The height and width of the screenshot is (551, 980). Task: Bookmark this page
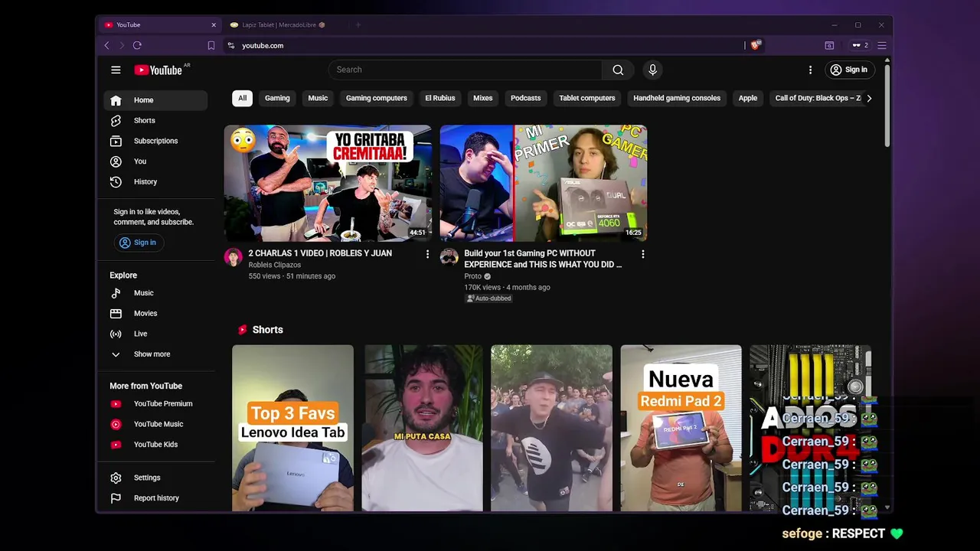point(211,45)
